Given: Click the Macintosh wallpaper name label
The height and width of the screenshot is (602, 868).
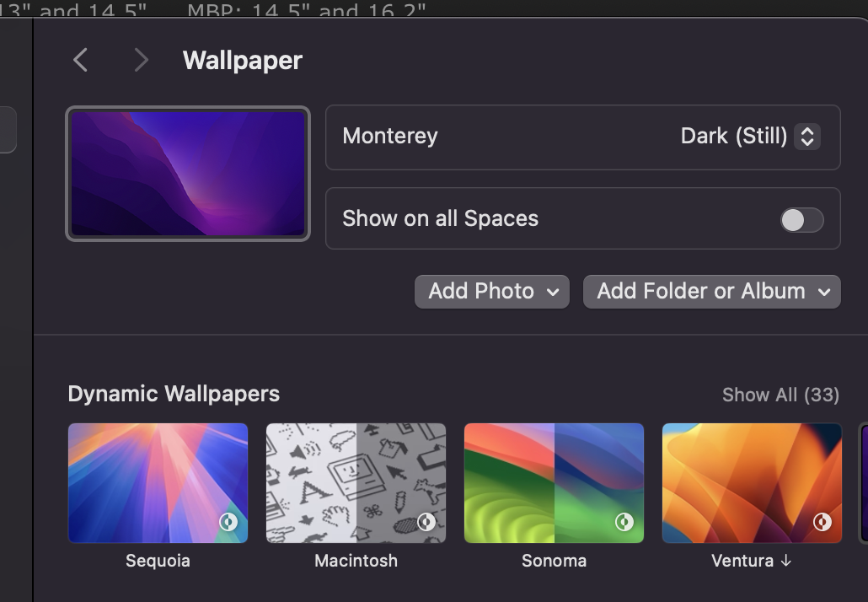Looking at the screenshot, I should click(x=356, y=561).
